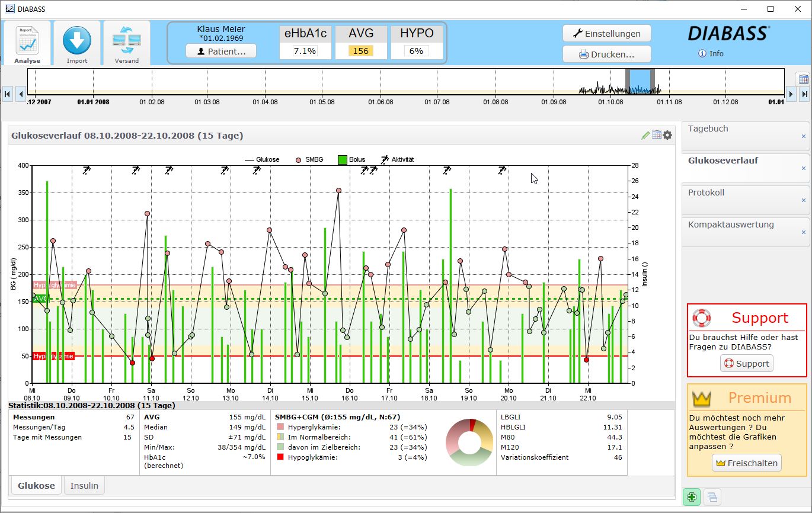Click the Freischalten premium button
Viewport: 812px width, 513px height.
coord(746,463)
